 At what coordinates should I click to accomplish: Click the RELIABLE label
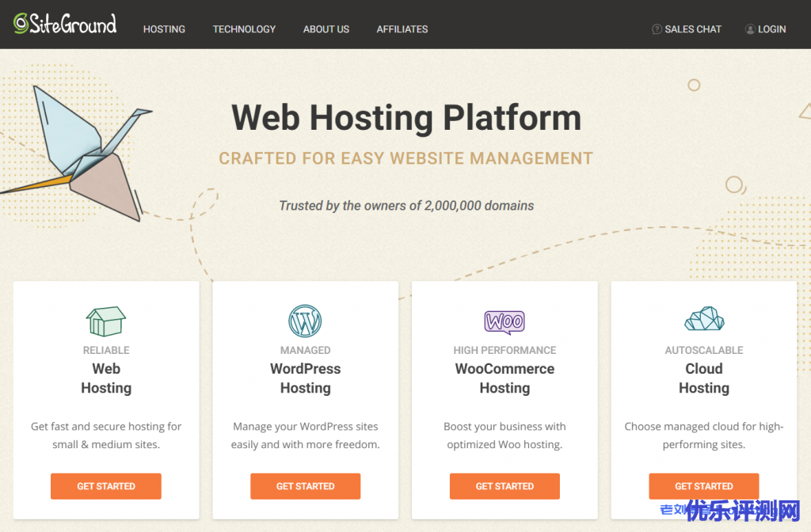pyautogui.click(x=106, y=350)
